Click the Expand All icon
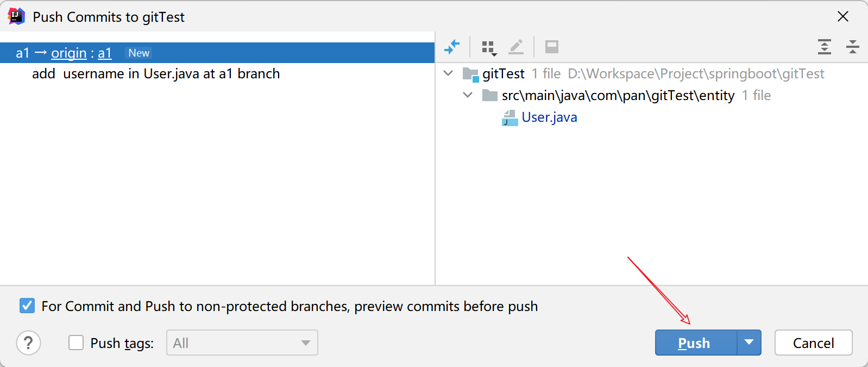 825,47
